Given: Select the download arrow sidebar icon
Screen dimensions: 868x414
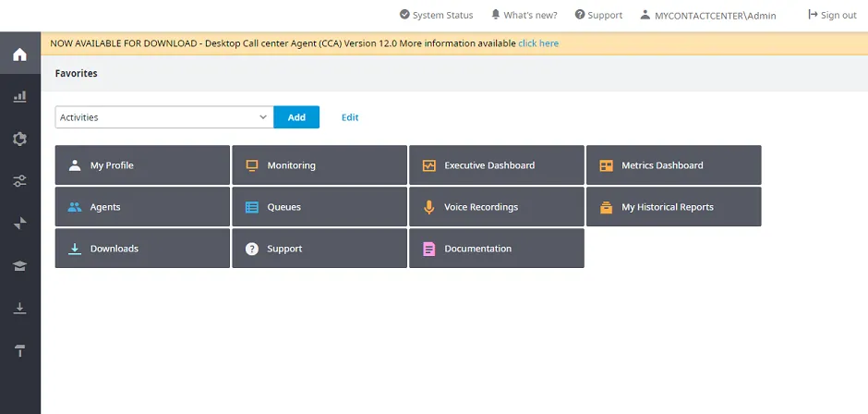Looking at the screenshot, I should [20, 308].
